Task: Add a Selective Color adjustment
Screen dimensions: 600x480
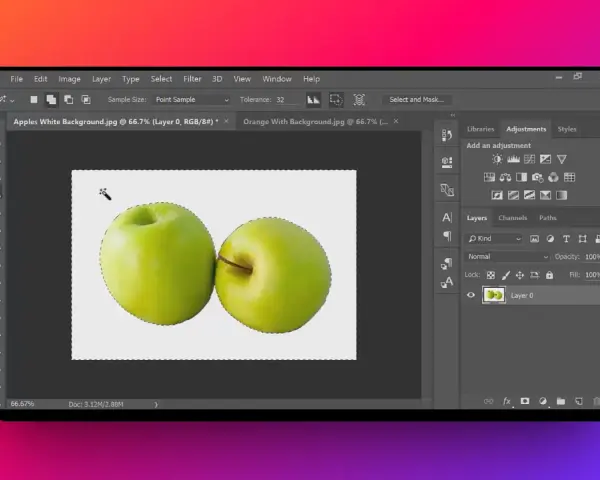Action: pos(545,195)
